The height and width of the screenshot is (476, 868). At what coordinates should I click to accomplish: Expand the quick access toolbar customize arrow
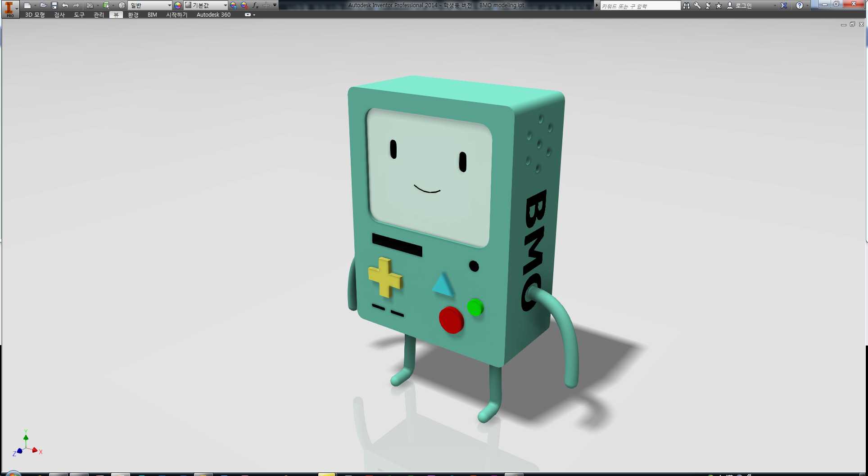tap(275, 5)
